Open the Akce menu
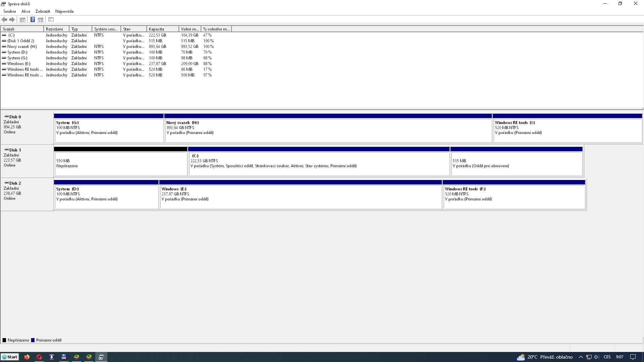Viewport: 644px width, 362px height. tap(26, 11)
